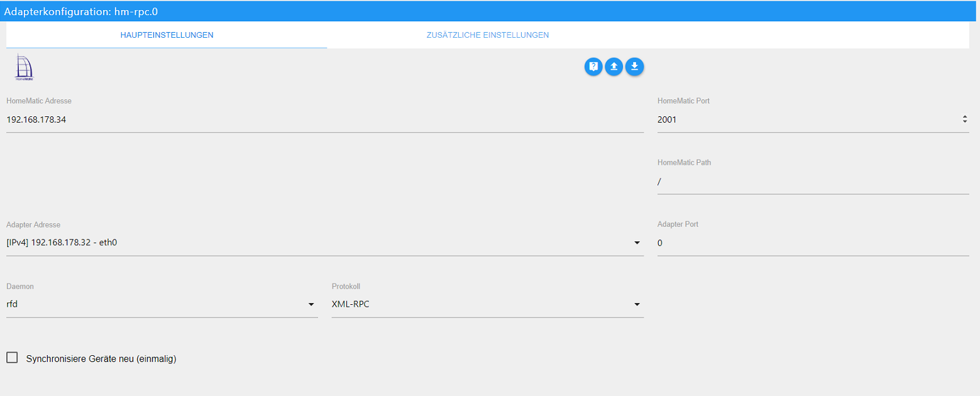Screen dimensions: 980x396
Task: Click the Synchronisiere Geräte neu (einmalig) label
Action: 101,360
